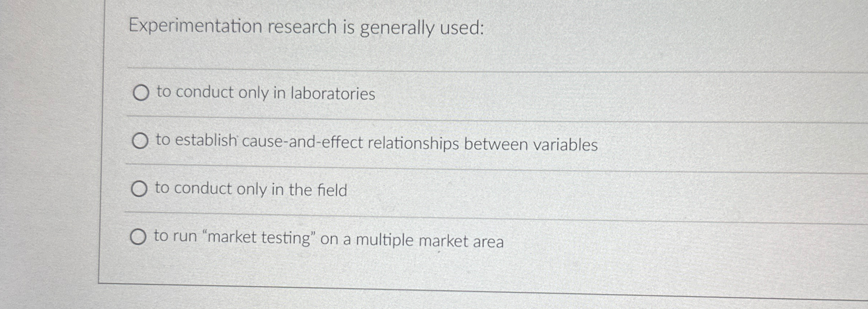The image size is (868, 309).
Task: Select the radio button for "to conduct only in the field"
Action: [140, 189]
